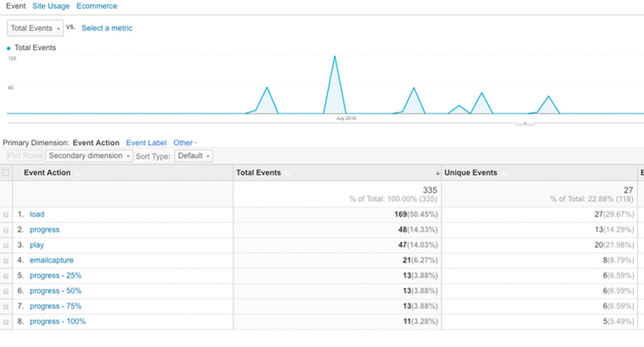The image size is (644, 347).
Task: Click the Total Events legend dot
Action: (x=9, y=48)
